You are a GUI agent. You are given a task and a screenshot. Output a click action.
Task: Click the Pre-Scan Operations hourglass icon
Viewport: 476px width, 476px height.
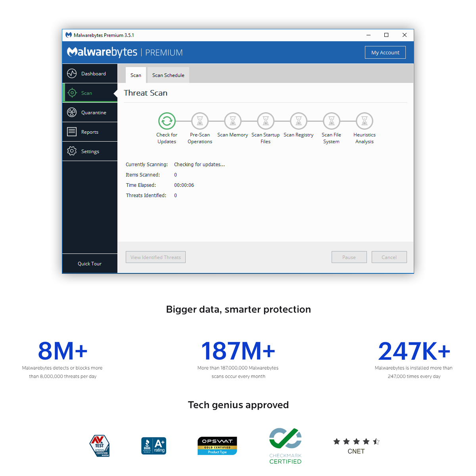200,121
